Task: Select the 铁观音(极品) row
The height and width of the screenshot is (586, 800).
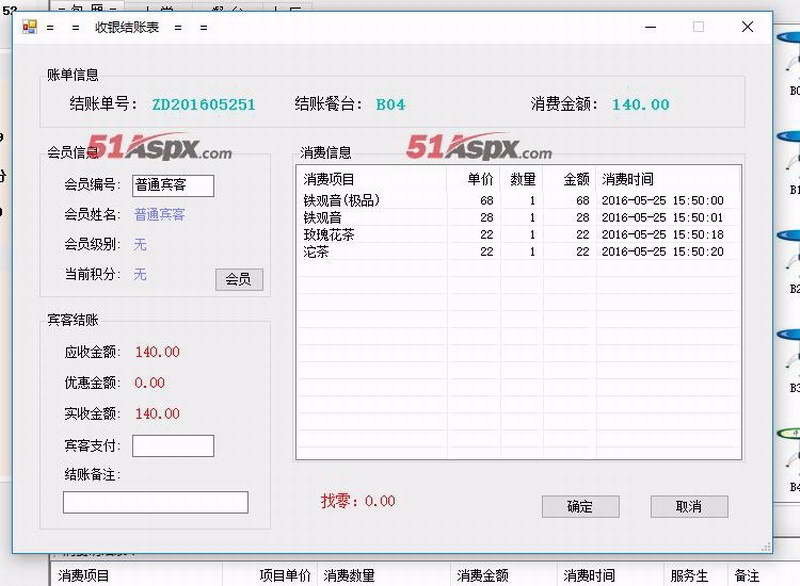Action: point(518,200)
